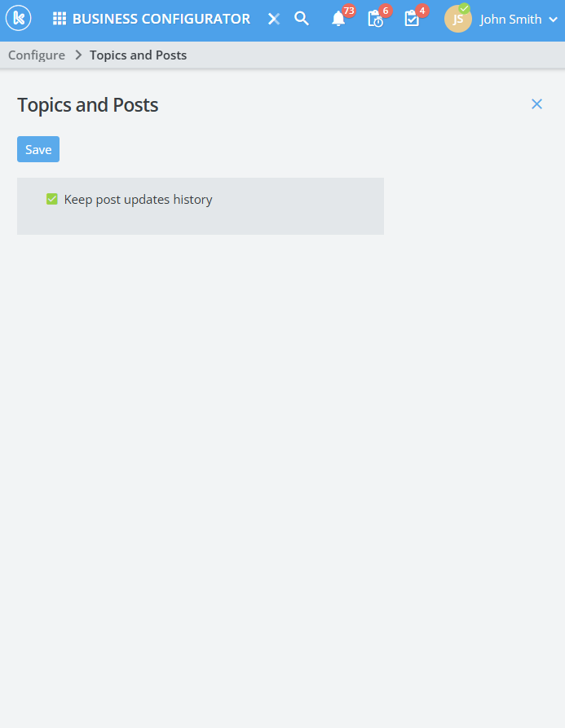Click the circular K logo icon

pyautogui.click(x=18, y=19)
